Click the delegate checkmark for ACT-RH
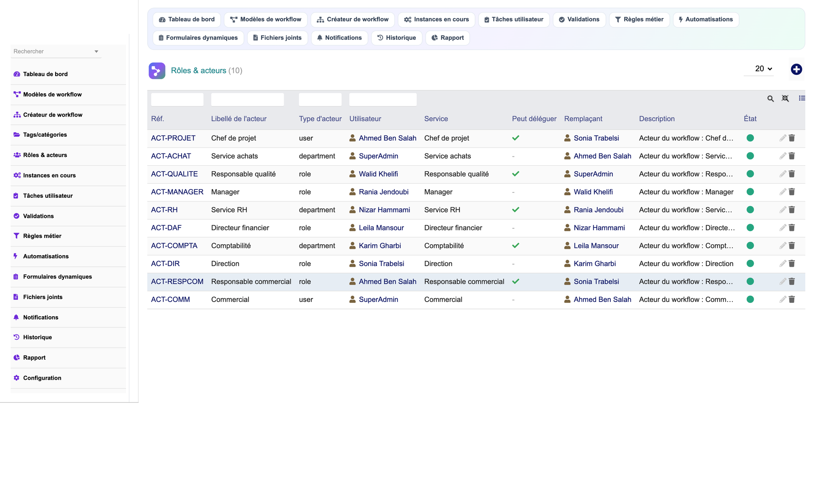Screen dimensions: 814x504 (515, 210)
